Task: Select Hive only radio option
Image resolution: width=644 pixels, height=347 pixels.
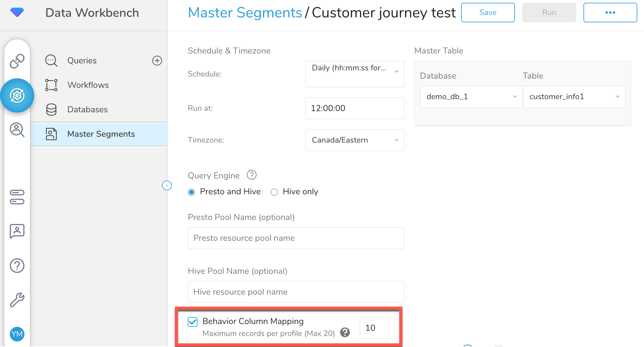Action: pyautogui.click(x=274, y=192)
